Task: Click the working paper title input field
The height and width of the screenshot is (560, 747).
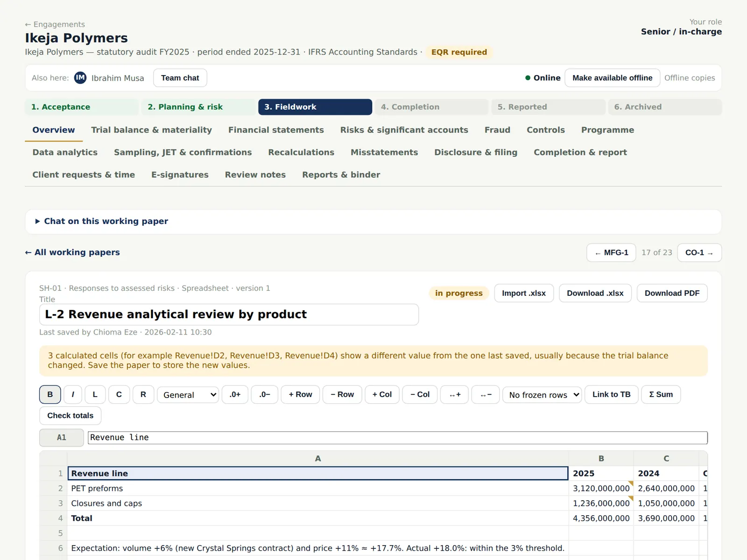Action: click(229, 315)
